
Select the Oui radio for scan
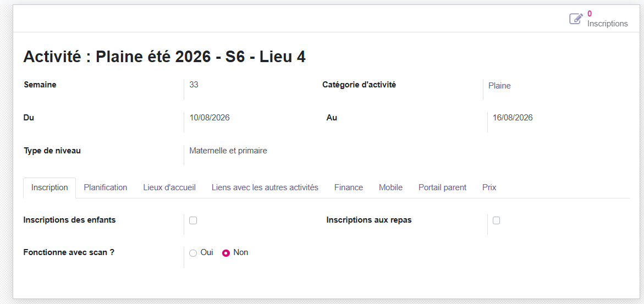click(x=193, y=253)
